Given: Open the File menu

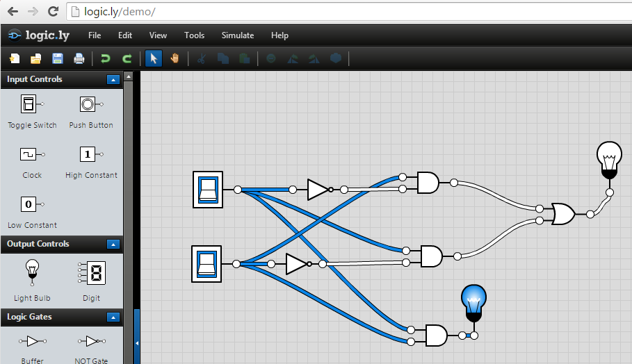Looking at the screenshot, I should point(95,35).
